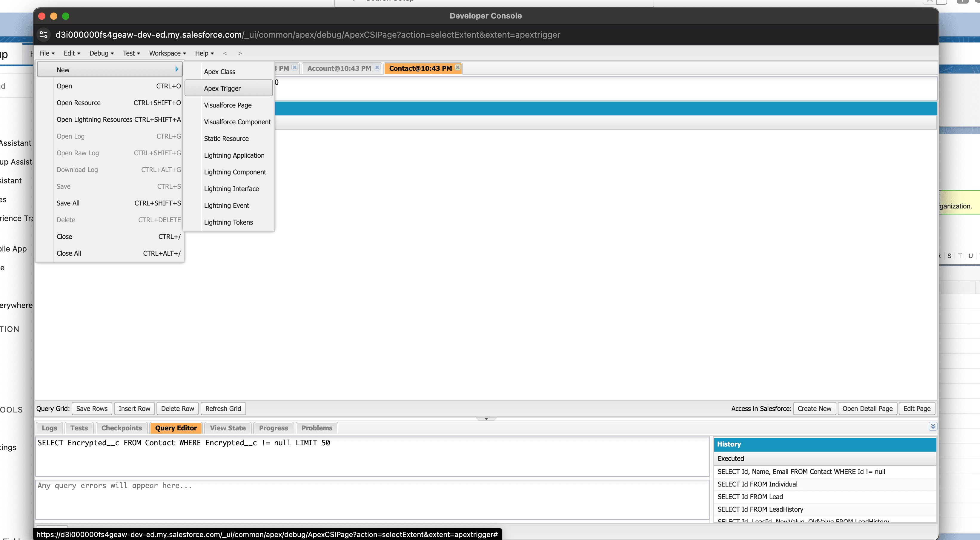Select Lightning Component from the New submenu
The width and height of the screenshot is (980, 540).
(235, 172)
